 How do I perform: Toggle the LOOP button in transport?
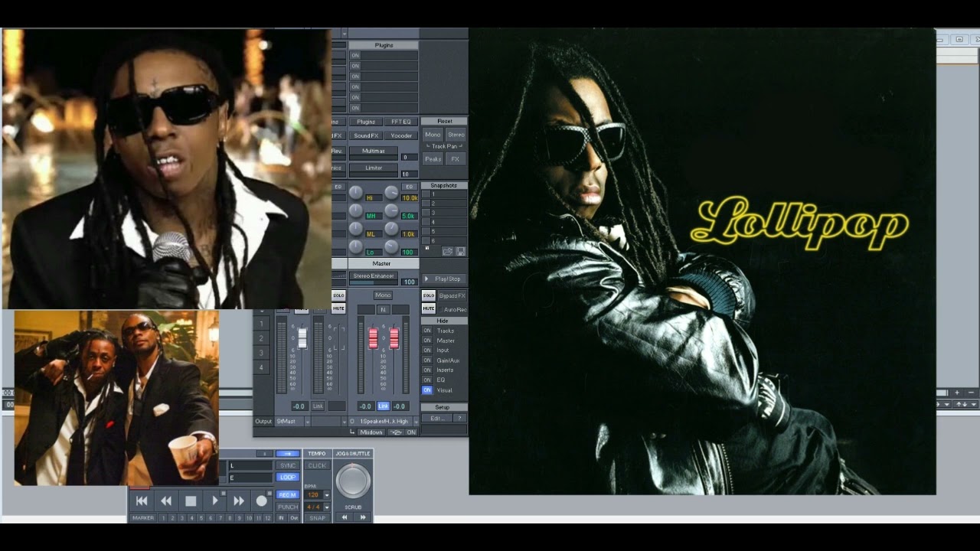click(288, 477)
